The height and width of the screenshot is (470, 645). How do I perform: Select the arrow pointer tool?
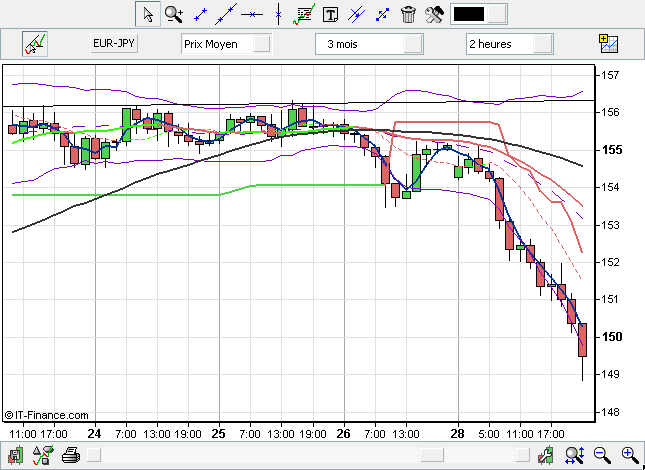tap(147, 14)
